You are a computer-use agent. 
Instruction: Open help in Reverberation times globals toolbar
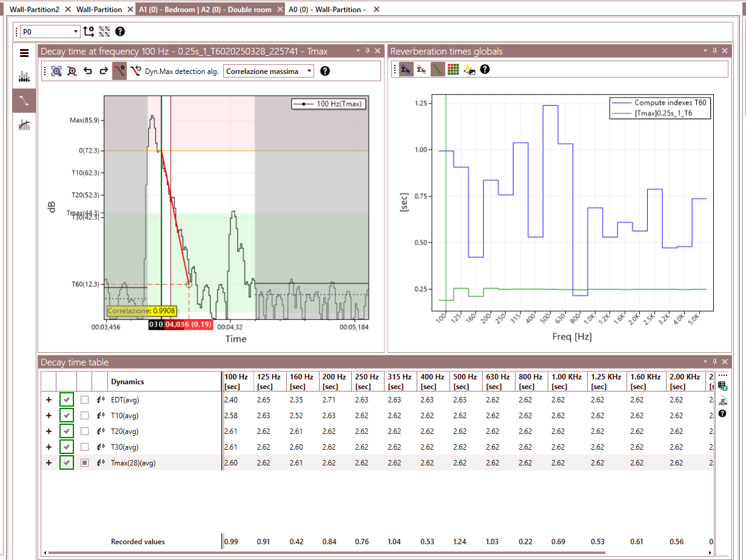[485, 70]
